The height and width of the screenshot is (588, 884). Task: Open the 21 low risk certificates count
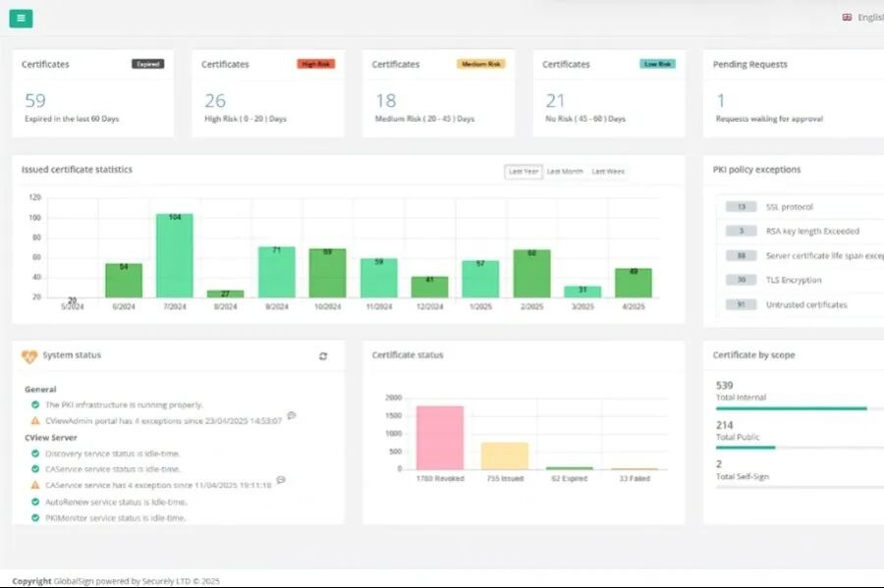555,101
